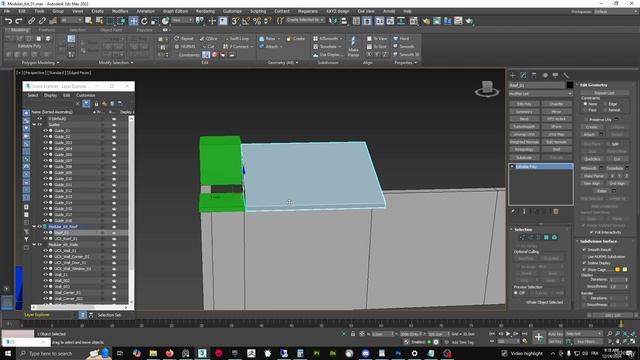Collapse the Selection rollout
This screenshot has height=360, width=640.
click(x=523, y=229)
